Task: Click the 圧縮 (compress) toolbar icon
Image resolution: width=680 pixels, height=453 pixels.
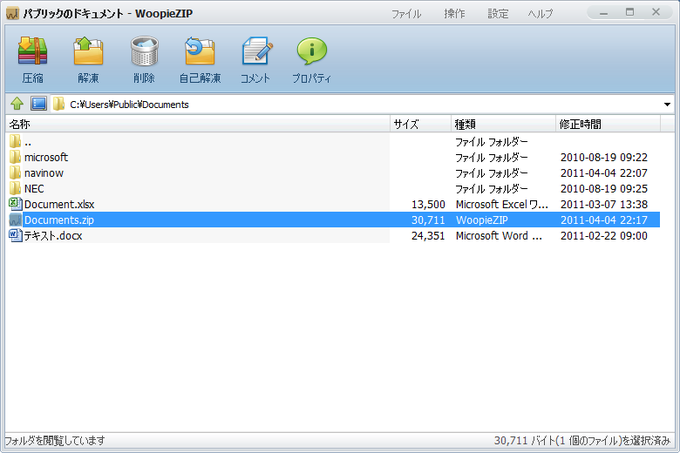Action: click(x=33, y=51)
